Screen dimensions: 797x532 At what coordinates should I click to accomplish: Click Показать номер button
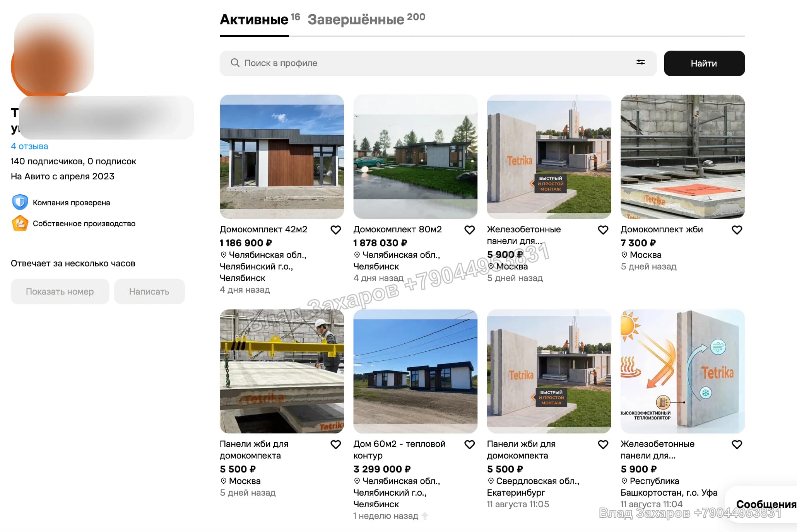[60, 292]
